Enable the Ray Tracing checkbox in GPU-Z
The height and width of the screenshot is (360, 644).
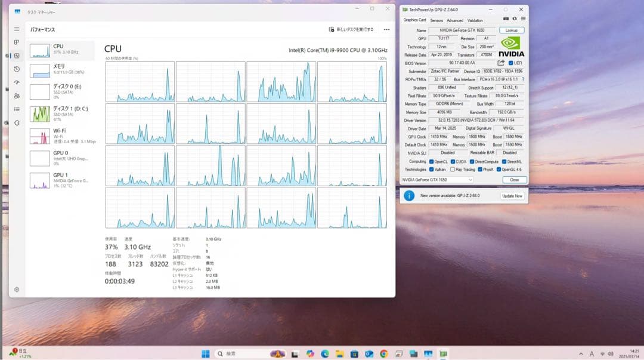453,169
